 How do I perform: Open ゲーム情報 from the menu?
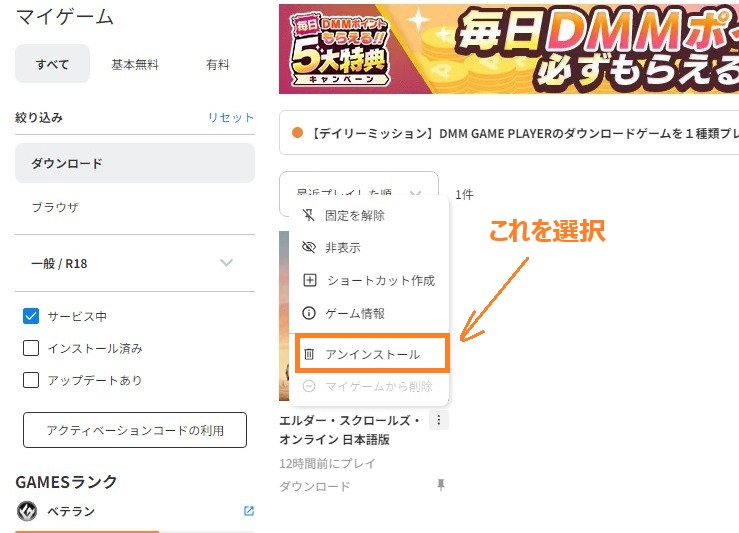(369, 313)
